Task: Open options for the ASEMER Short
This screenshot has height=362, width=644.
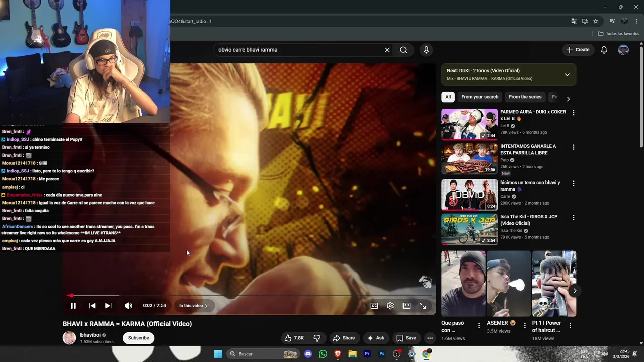Action: 525,325
